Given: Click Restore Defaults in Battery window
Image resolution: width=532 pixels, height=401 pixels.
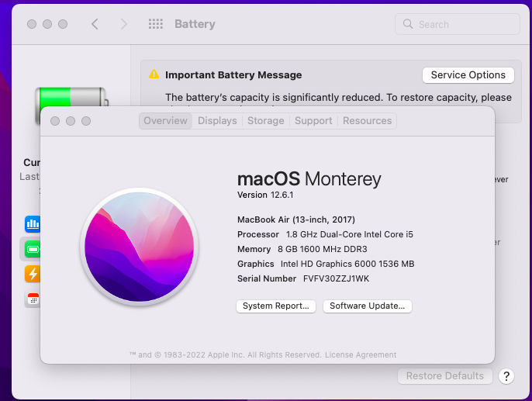Looking at the screenshot, I should pyautogui.click(x=445, y=376).
